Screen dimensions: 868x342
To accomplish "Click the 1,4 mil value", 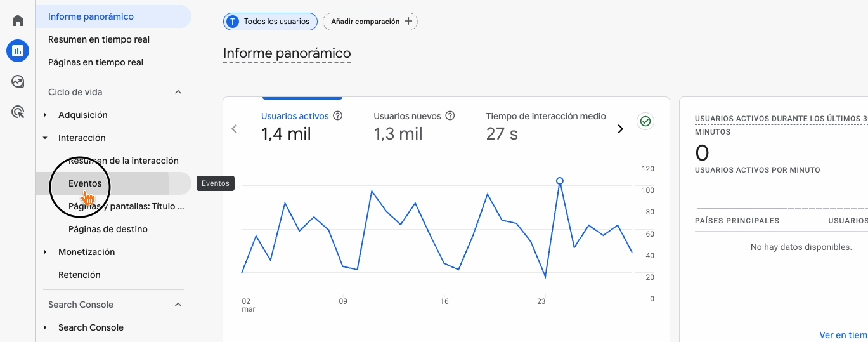I will point(286,134).
